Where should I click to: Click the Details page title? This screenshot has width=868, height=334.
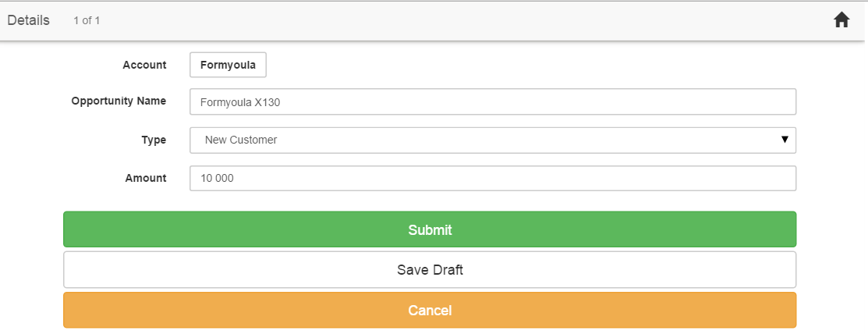(x=29, y=20)
